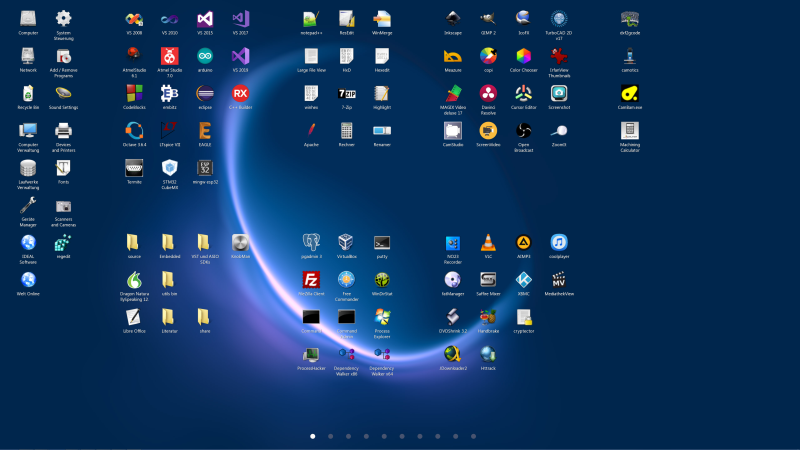
Task: Launch pgadmin 3
Action: coord(311,243)
